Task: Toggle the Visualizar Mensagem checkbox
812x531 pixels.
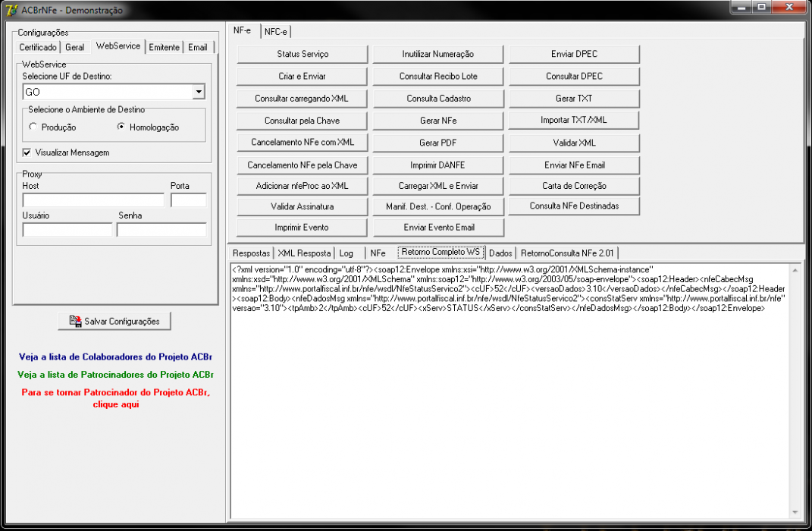Action: 27,152
